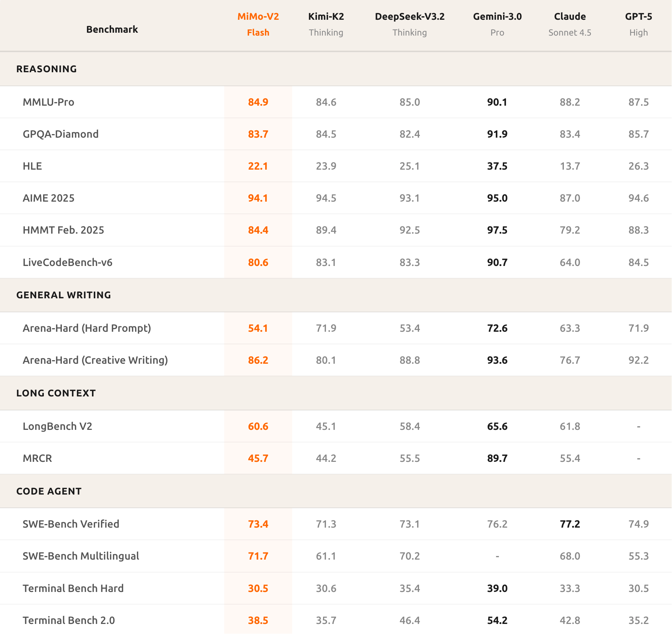Screen dimensions: 672x634
Task: Click the "MMLU-Pro" row label
Action: pos(49,102)
